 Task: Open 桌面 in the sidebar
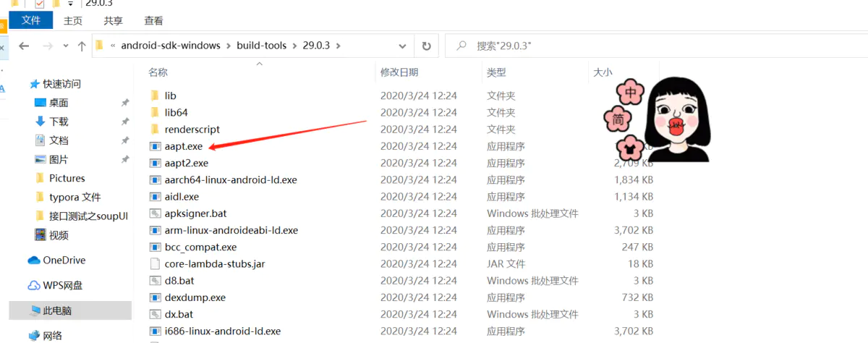coord(59,103)
